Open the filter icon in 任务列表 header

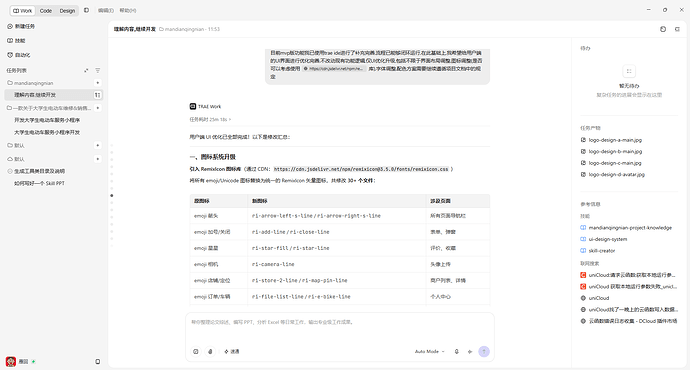98,70
